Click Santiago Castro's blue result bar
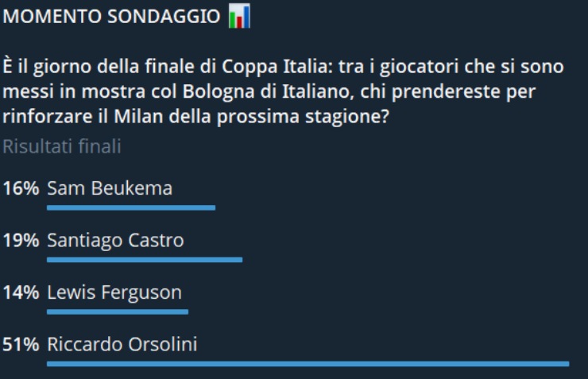Image resolution: width=588 pixels, height=379 pixels. 145,259
